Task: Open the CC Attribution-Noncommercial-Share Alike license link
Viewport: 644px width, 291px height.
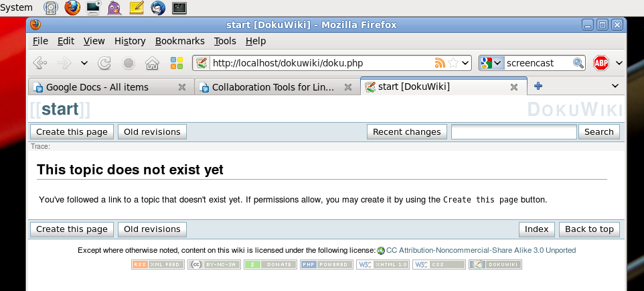Action: (480, 250)
